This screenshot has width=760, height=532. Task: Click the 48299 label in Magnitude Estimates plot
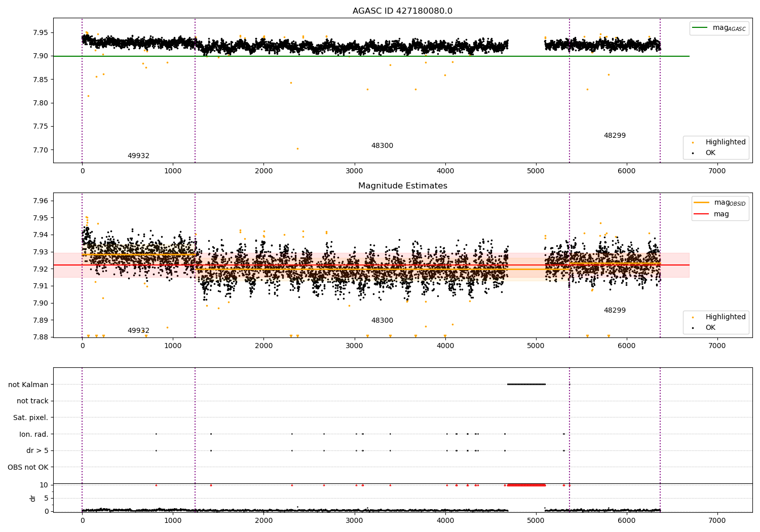615,311
